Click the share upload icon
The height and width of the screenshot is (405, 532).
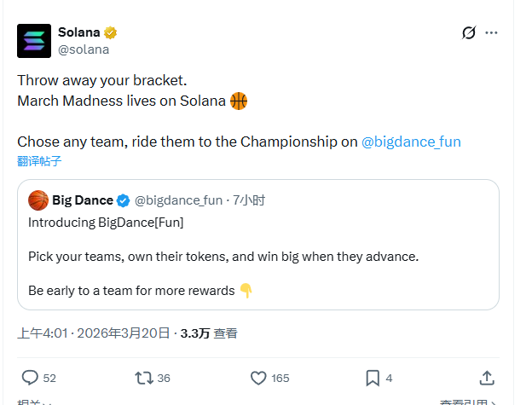(x=487, y=378)
